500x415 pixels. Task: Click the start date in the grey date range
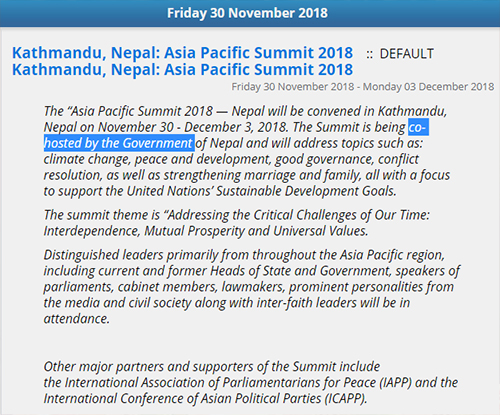click(x=293, y=87)
